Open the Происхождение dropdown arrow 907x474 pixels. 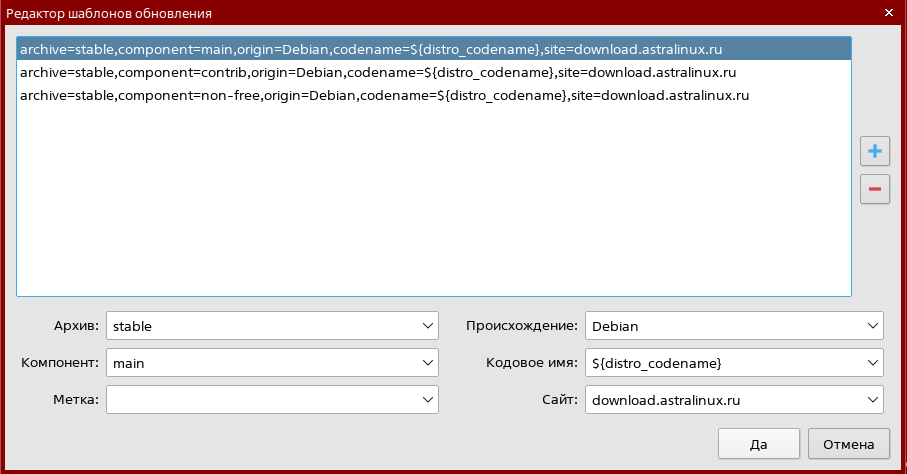[873, 326]
